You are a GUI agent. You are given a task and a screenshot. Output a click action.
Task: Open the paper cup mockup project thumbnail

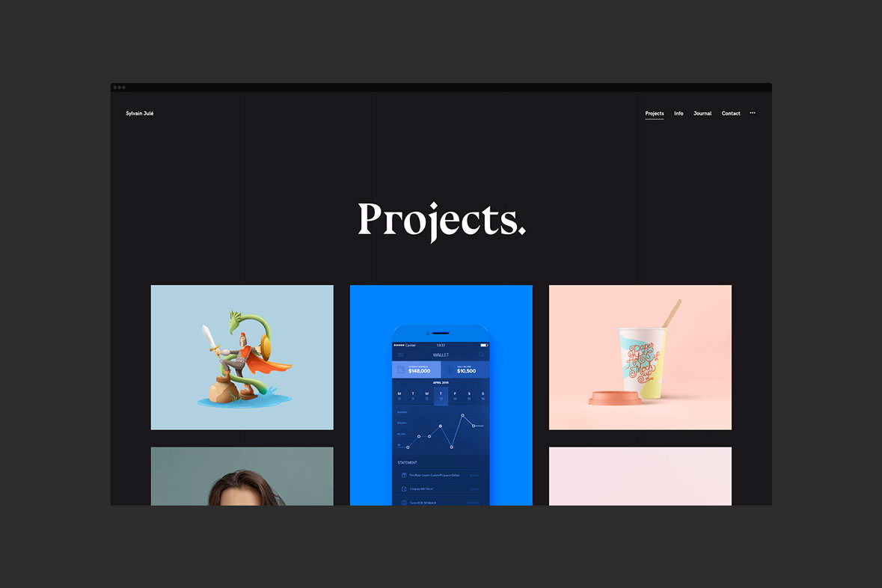point(640,358)
